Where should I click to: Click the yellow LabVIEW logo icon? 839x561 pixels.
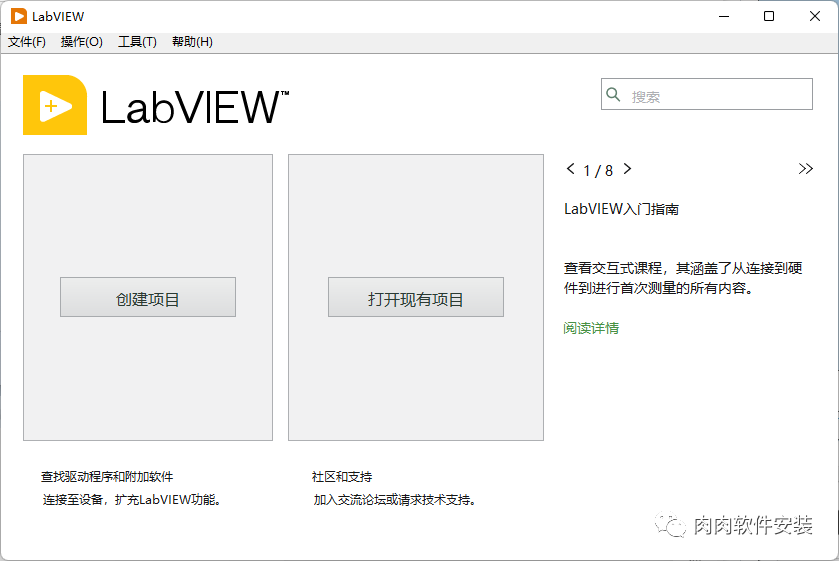(x=55, y=105)
